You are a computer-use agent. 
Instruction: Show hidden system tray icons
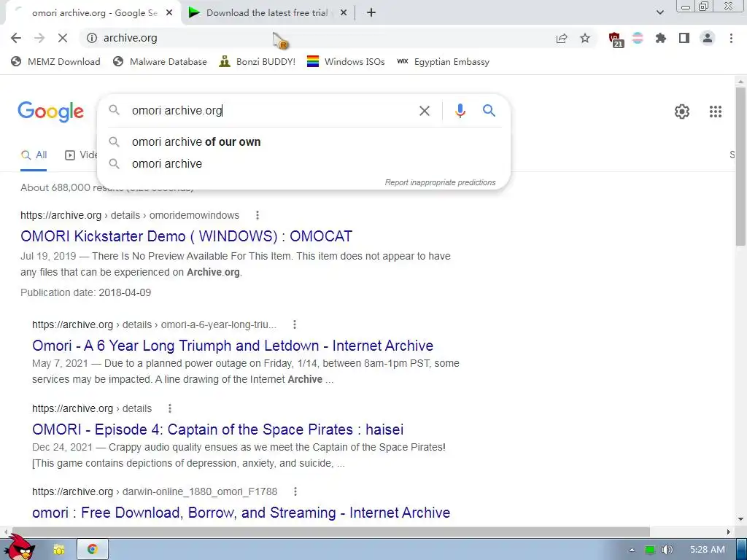click(x=632, y=550)
